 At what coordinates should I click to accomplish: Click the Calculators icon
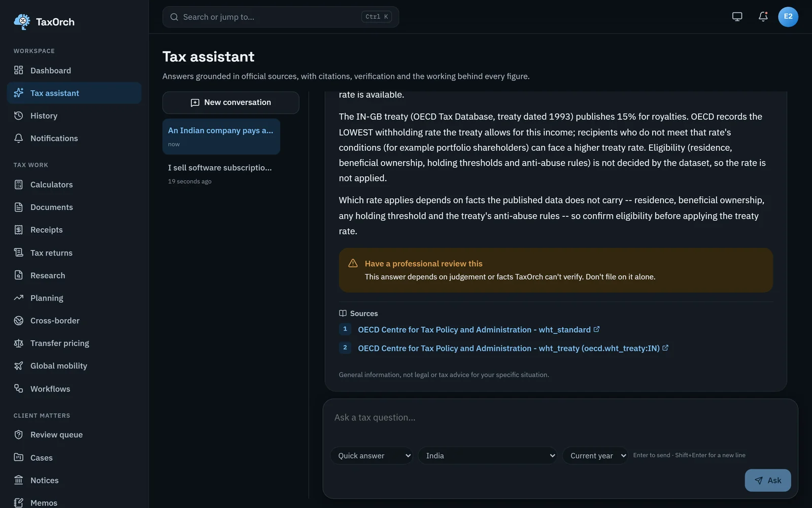pos(19,184)
